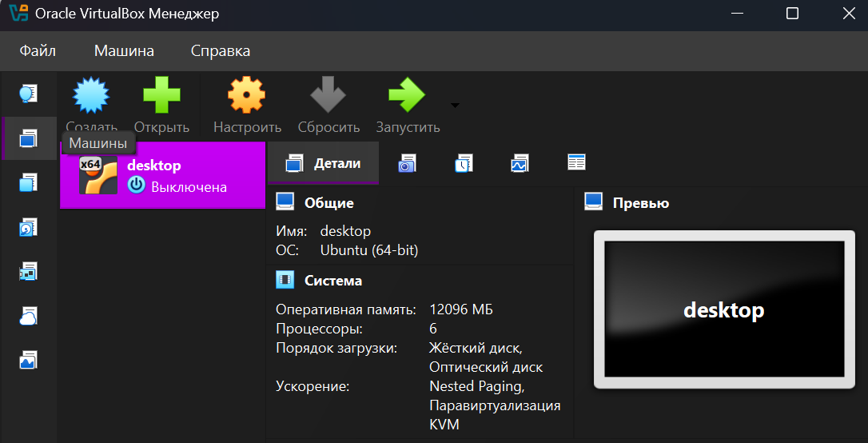Click the monitor icon beside Общие
The image size is (868, 443).
tap(285, 202)
